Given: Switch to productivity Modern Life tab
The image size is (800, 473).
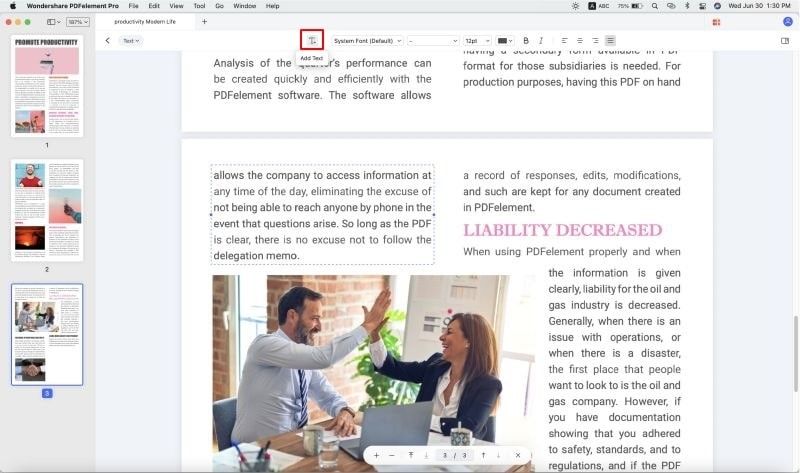Looking at the screenshot, I should [x=145, y=21].
